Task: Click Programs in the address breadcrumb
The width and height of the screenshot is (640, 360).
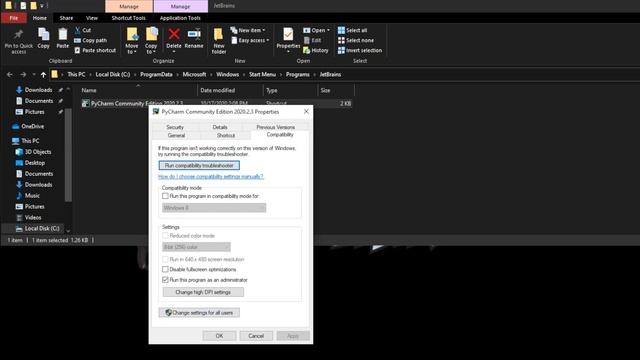Action: coord(298,75)
